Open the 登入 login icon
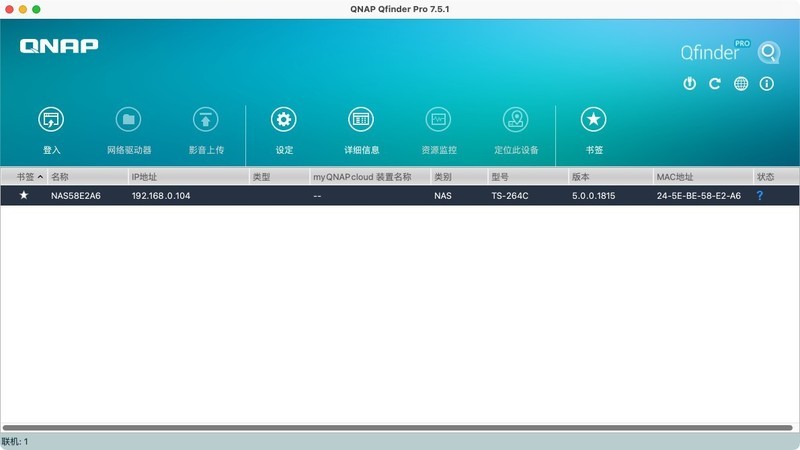This screenshot has width=800, height=450. pos(51,119)
